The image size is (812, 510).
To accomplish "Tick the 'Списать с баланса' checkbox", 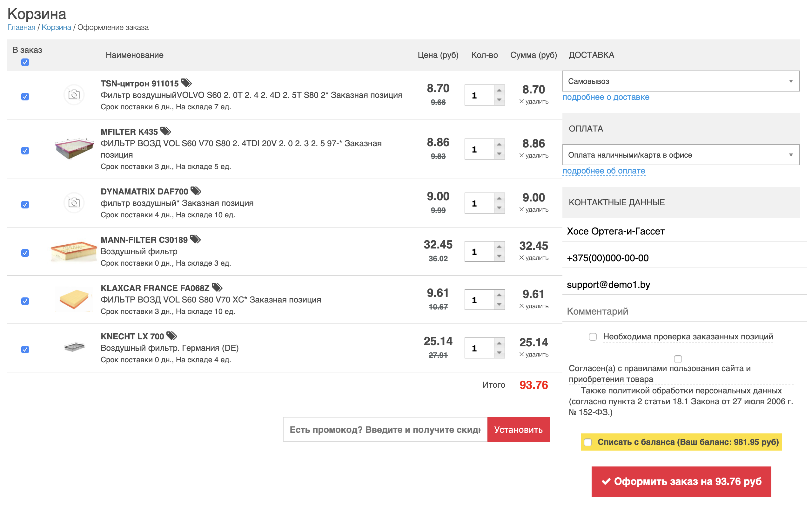I will pyautogui.click(x=588, y=442).
